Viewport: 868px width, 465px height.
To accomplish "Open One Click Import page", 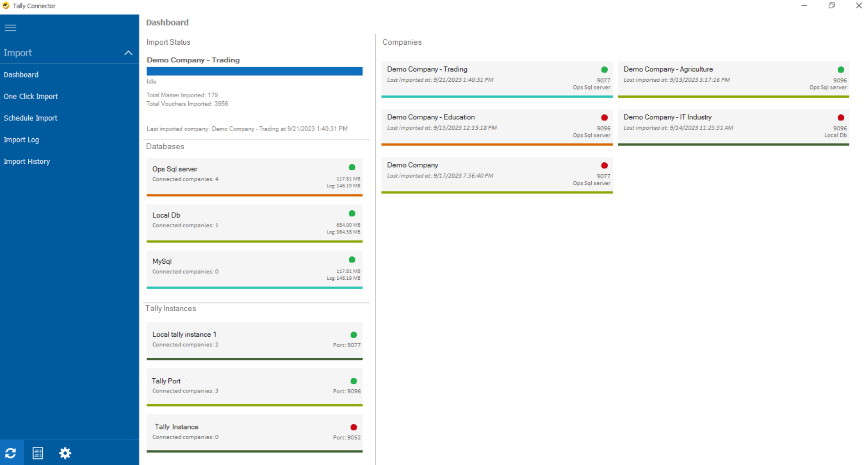I will (31, 96).
